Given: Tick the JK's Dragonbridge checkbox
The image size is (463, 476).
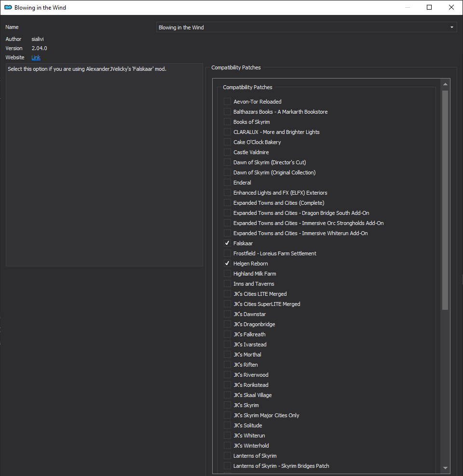Looking at the screenshot, I should 227,324.
